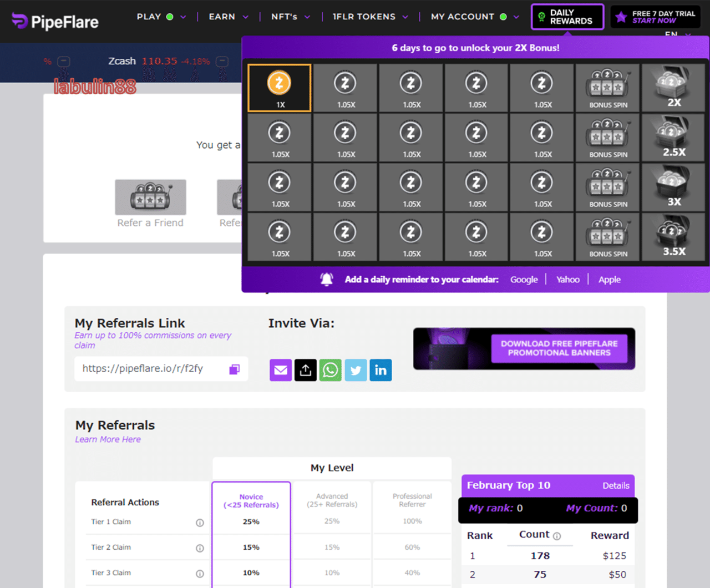Click the Zcash price 110.35 ticker
710x588 pixels.
(159, 61)
